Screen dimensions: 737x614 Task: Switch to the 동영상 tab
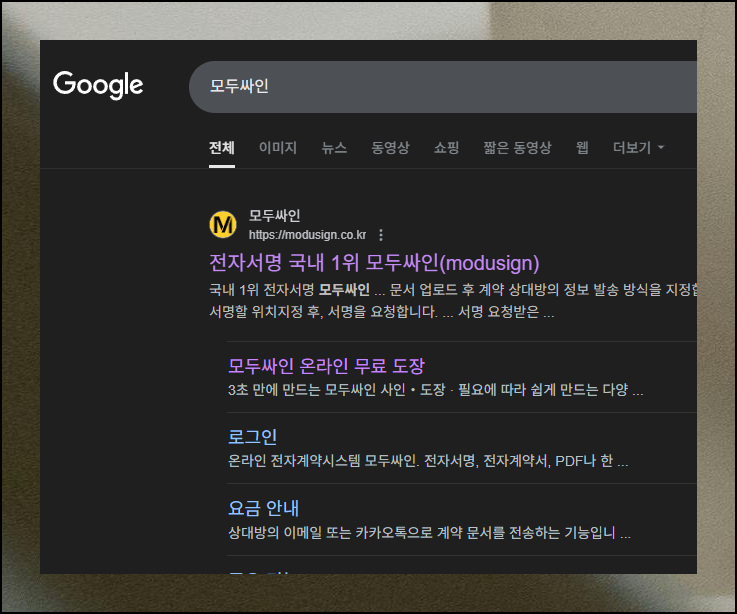390,148
